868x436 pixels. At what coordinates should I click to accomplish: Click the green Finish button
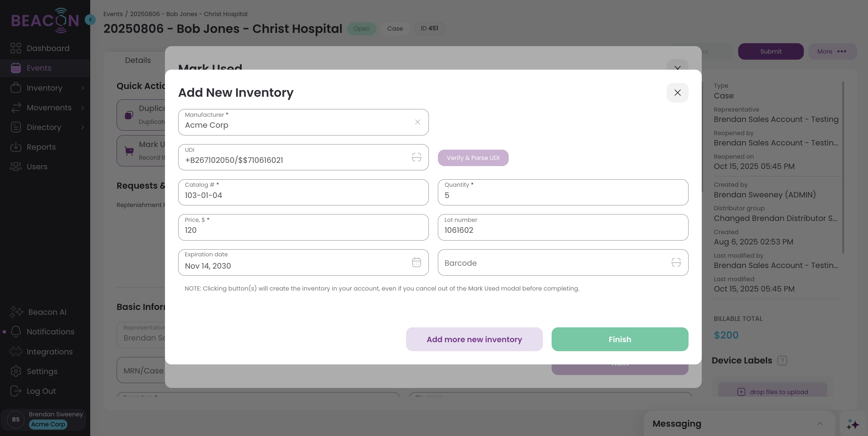(620, 339)
